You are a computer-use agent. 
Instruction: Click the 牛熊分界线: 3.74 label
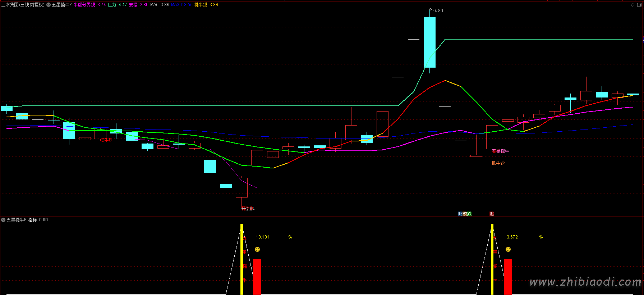click(x=90, y=5)
